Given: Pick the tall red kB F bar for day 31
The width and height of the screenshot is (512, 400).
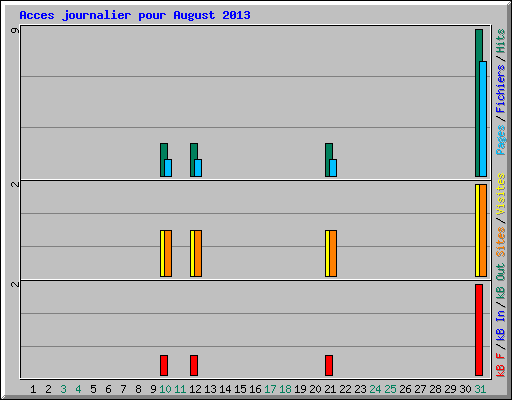Looking at the screenshot, I should click(x=479, y=330).
